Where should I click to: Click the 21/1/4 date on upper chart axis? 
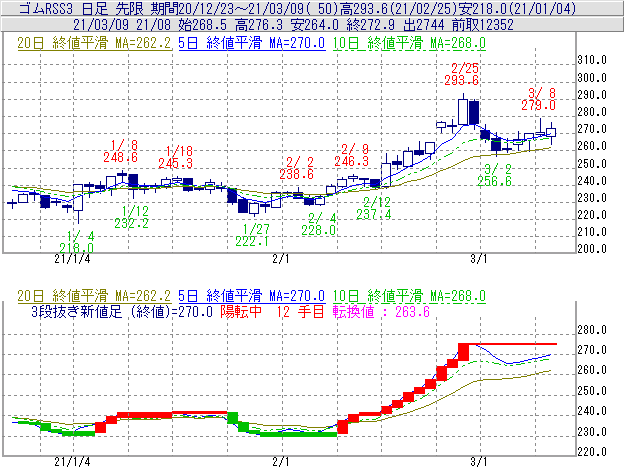click(72, 259)
